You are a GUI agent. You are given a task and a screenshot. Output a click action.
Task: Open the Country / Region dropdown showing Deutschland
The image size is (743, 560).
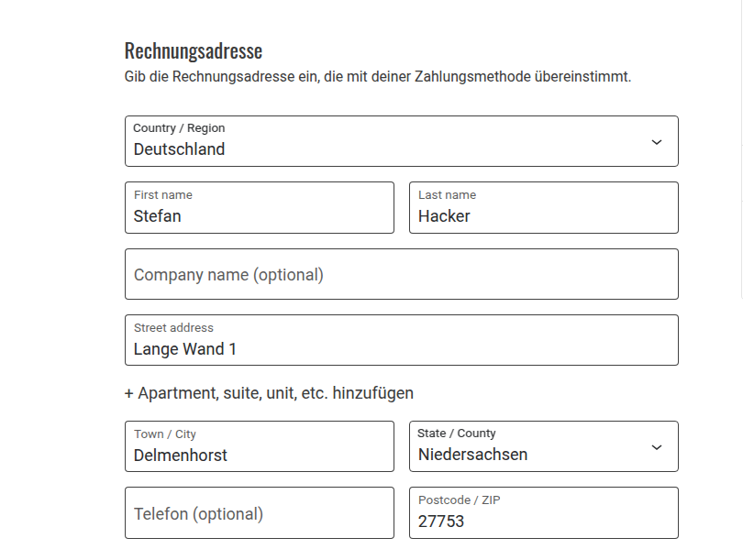tap(385, 142)
